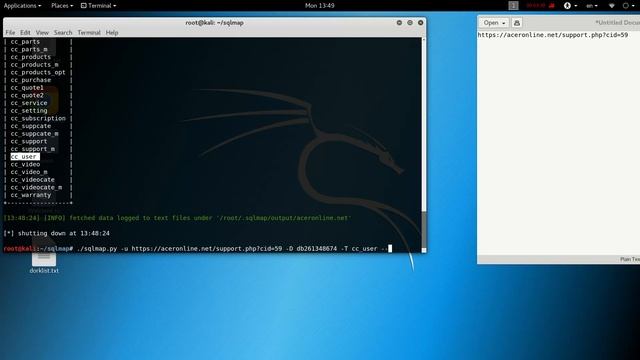
Task: Select the dorklist.txt desktop file icon
Action: (44, 262)
